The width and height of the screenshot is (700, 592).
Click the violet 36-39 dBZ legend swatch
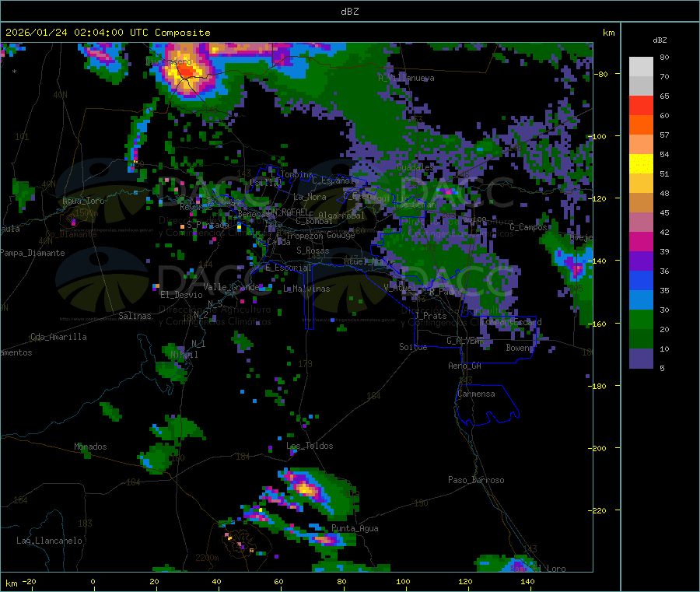point(641,261)
